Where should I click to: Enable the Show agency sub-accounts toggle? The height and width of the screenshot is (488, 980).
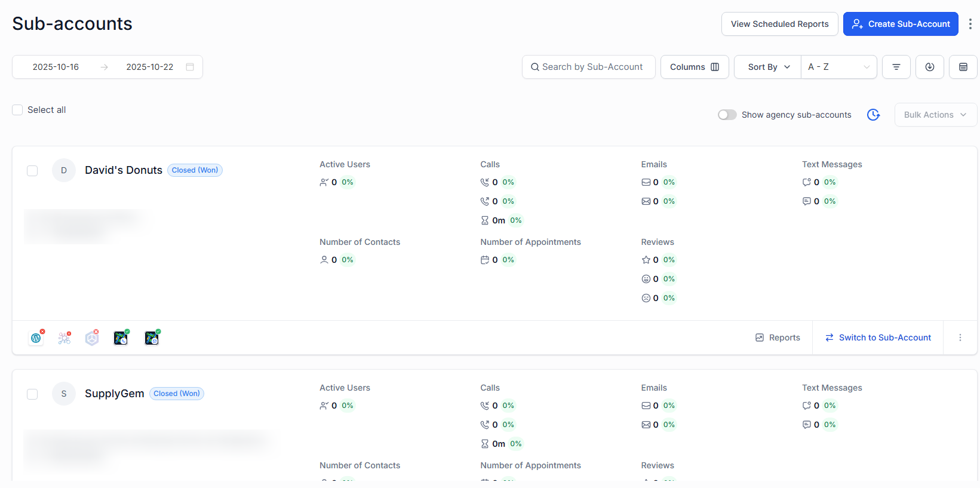(x=727, y=115)
